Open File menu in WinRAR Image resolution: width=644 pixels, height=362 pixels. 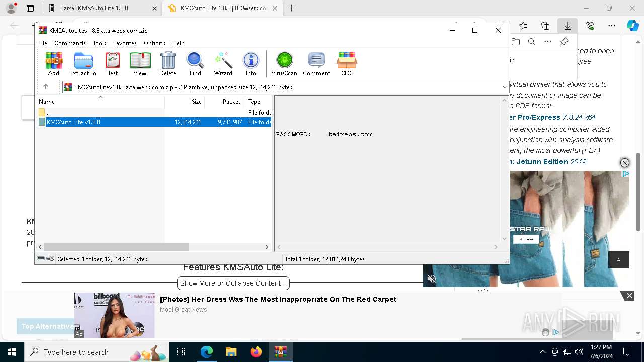(x=43, y=43)
